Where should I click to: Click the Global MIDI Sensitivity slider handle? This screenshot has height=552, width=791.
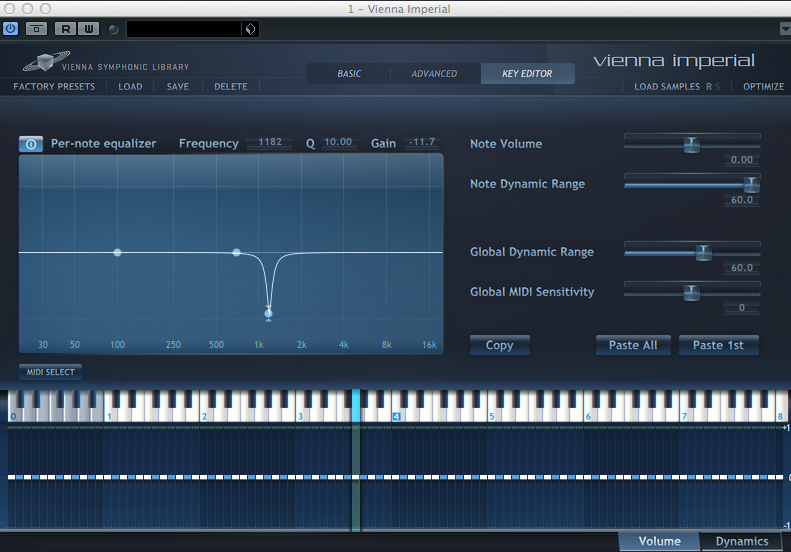[692, 292]
